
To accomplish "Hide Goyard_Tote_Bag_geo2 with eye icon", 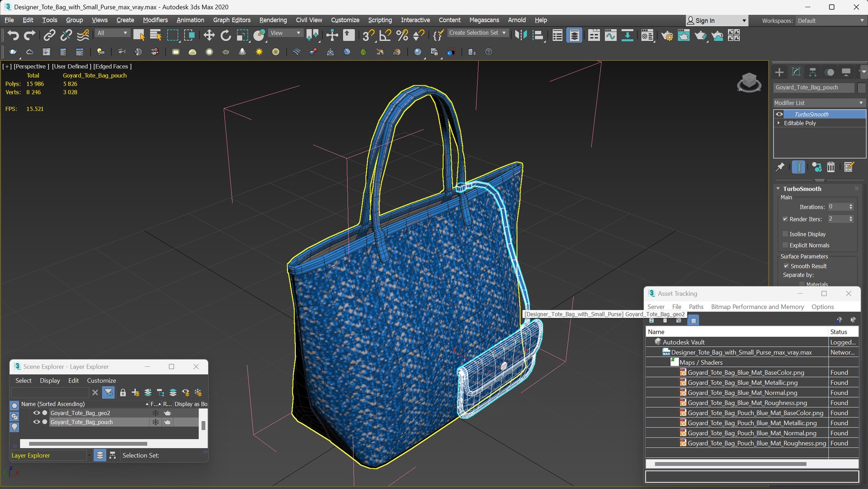I will pyautogui.click(x=37, y=412).
